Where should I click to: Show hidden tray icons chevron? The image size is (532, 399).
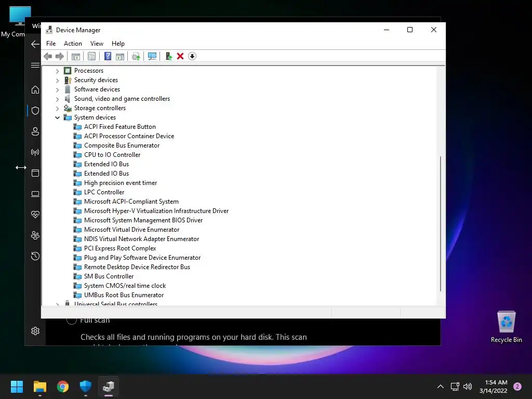[x=441, y=387]
